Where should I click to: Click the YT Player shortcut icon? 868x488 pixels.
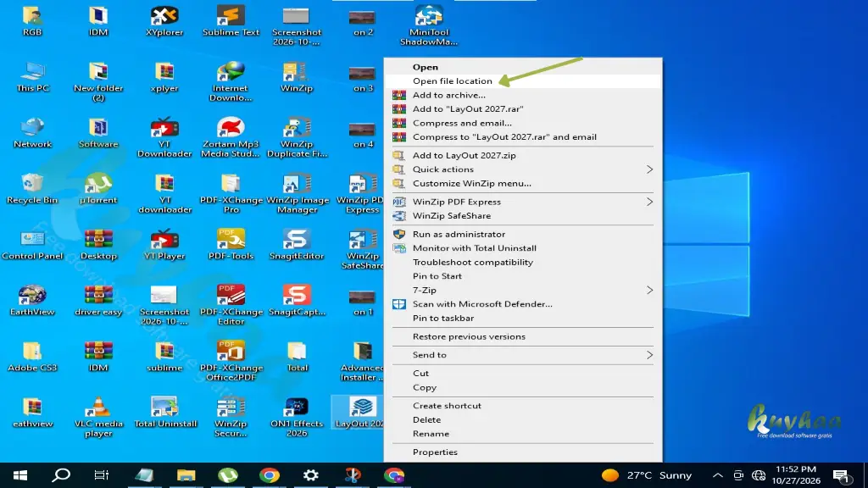coord(164,245)
